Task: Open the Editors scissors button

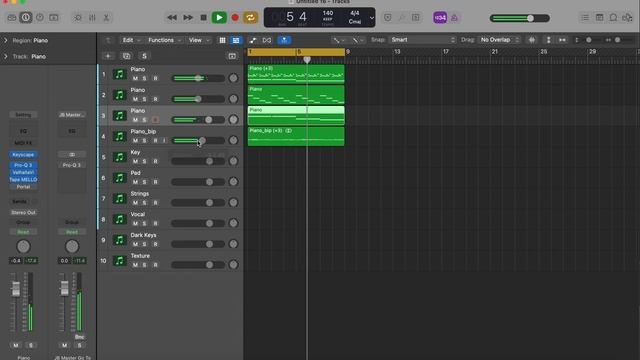Action: pos(106,18)
